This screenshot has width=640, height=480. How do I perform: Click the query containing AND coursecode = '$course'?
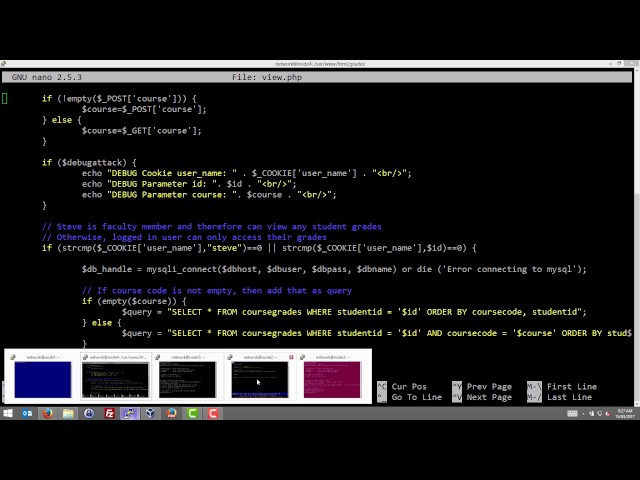click(377, 333)
